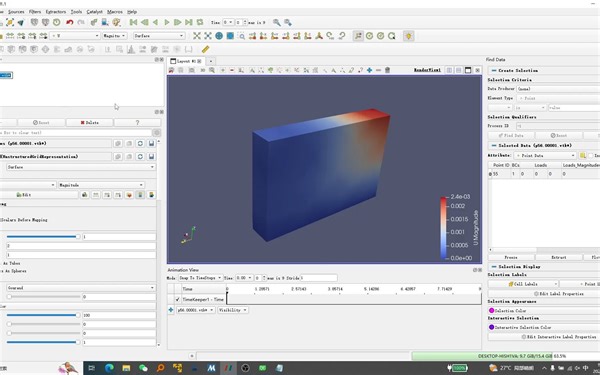Open the Extractors menu
Image resolution: width=600 pixels, height=375 pixels.
(x=56, y=12)
